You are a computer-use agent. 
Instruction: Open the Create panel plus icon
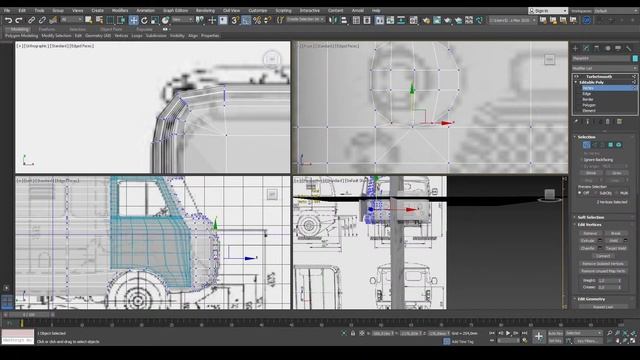(575, 48)
